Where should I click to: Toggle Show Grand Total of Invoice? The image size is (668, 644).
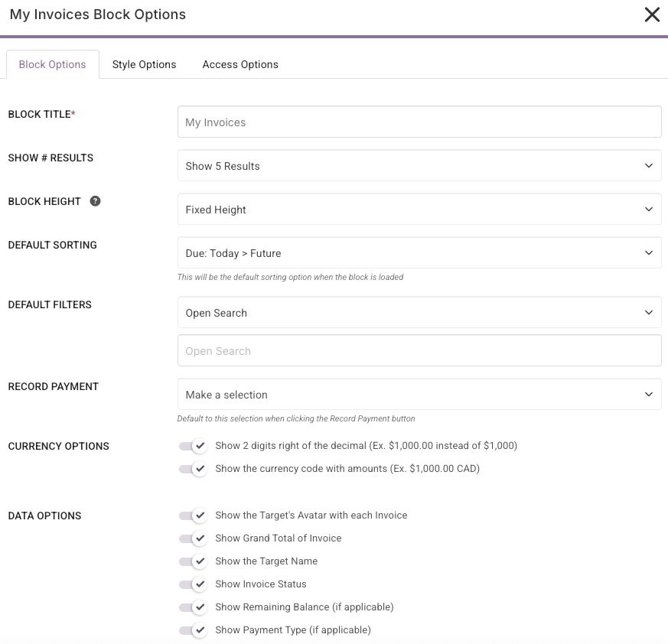[x=193, y=538]
